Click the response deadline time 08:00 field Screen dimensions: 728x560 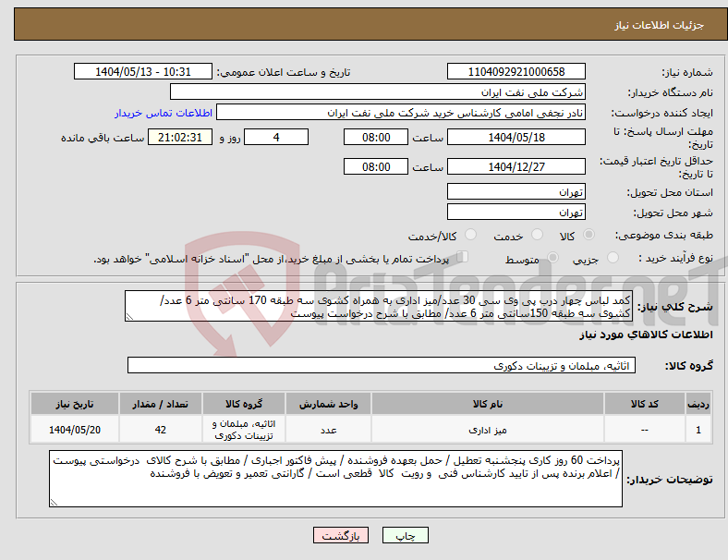click(376, 137)
